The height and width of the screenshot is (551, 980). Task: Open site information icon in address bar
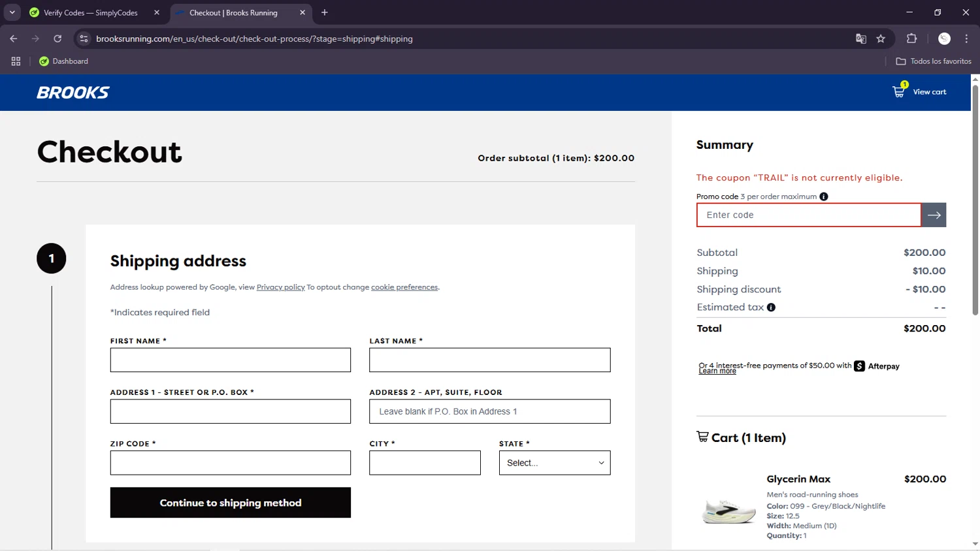[x=84, y=39]
